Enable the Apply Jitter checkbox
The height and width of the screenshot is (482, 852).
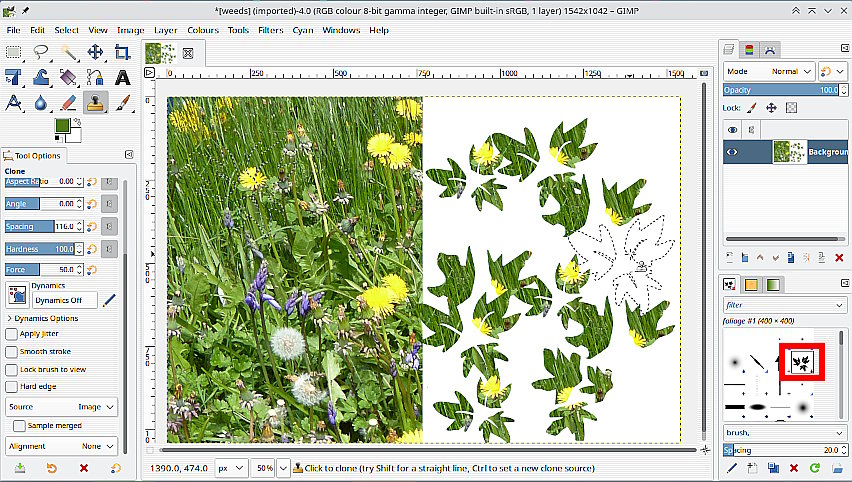(x=12, y=334)
